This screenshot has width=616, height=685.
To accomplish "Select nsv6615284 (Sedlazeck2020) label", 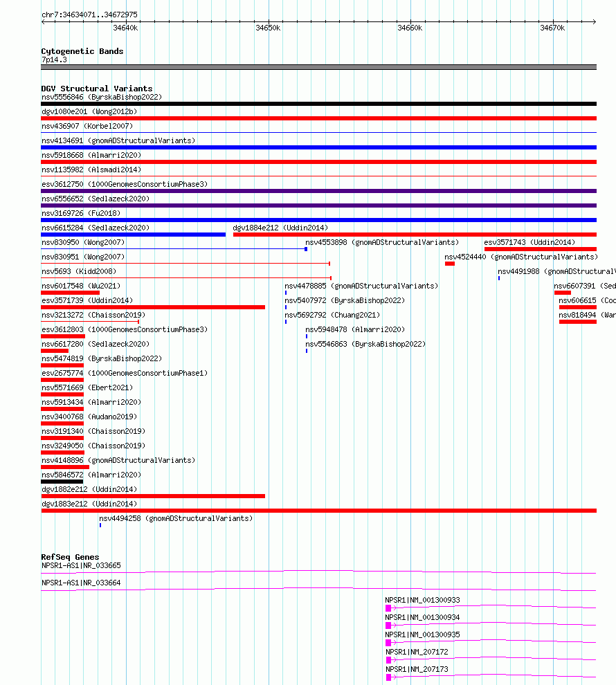I will coord(96,228).
